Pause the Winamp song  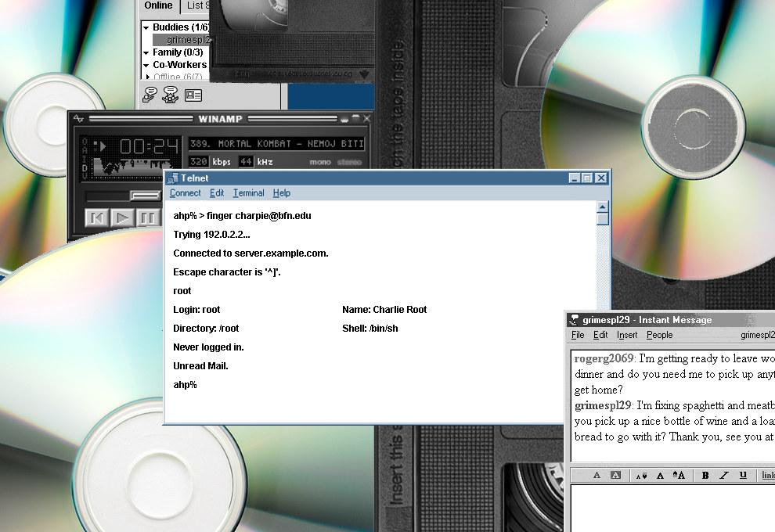[x=147, y=217]
